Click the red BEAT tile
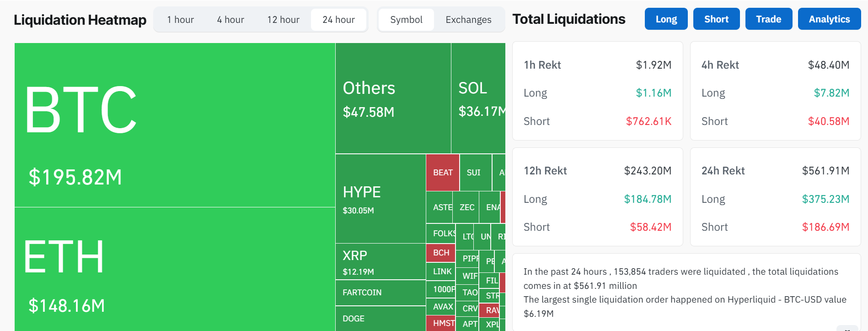868x331 pixels. tap(442, 173)
